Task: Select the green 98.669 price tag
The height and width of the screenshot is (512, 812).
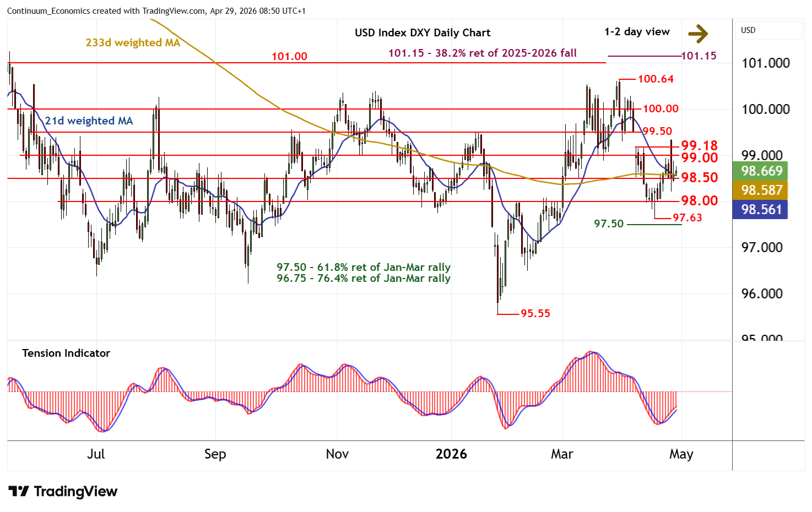Action: [x=760, y=171]
